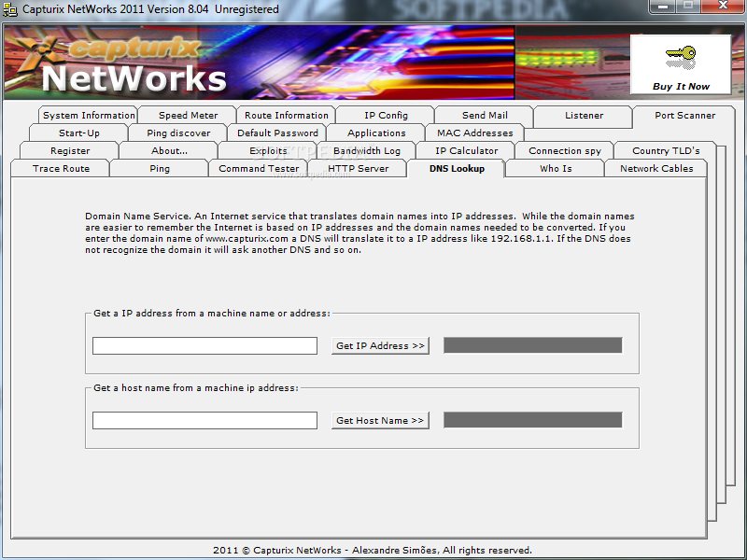Viewport: 747px width, 560px height.
Task: Open the Start-Up tab
Action: 78,133
